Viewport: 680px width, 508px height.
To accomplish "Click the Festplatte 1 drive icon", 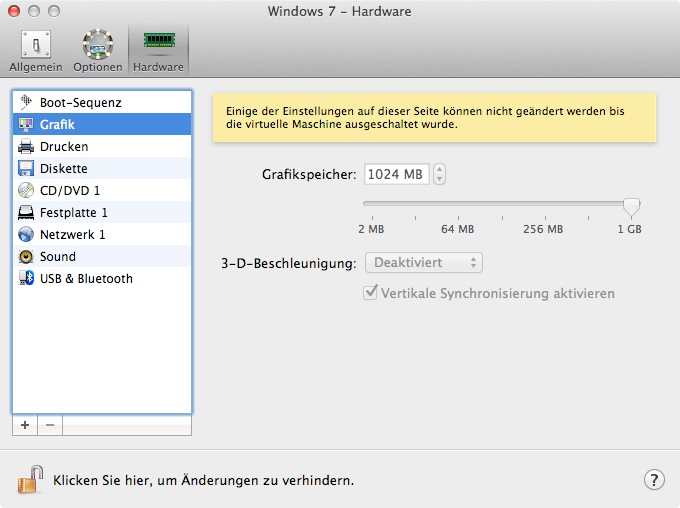I will pos(26,213).
